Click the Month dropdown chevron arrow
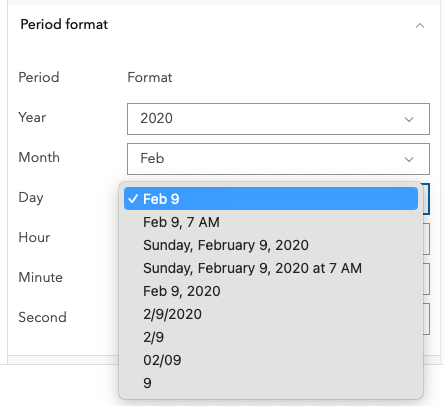The image size is (444, 406). 409,159
